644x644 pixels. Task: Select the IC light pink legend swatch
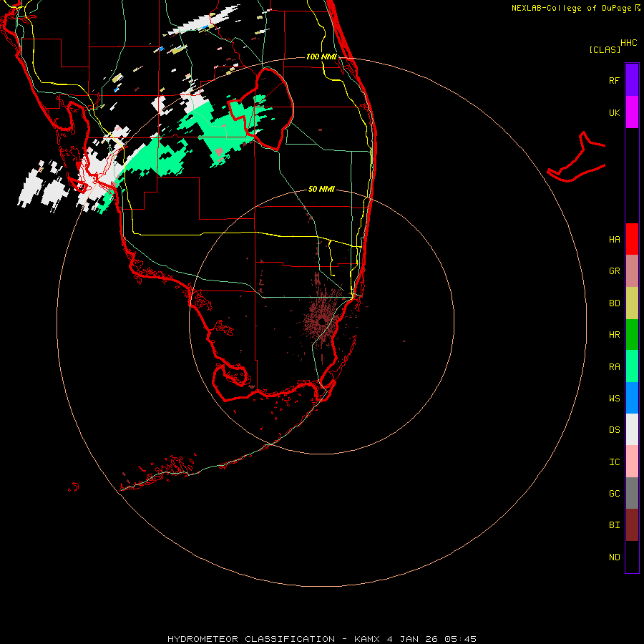pos(632,462)
